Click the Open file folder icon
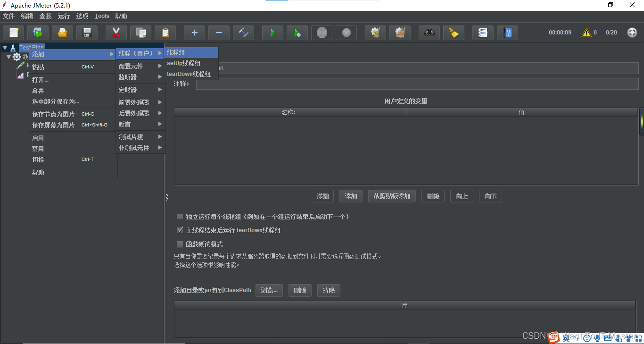 [x=62, y=33]
